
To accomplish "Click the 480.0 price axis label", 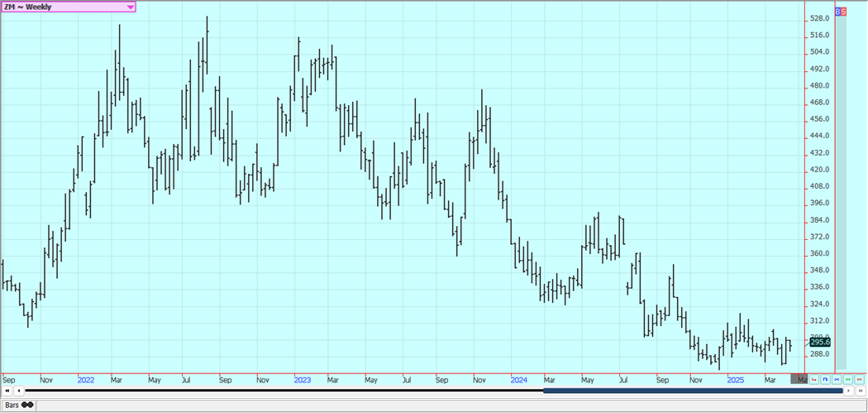I will 820,85.
